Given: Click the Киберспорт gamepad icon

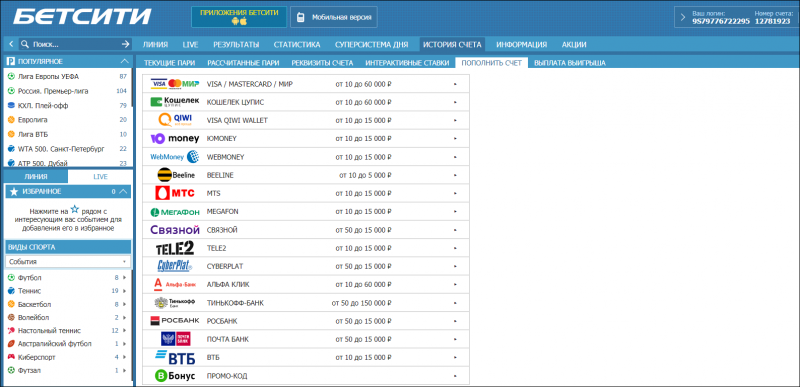Looking at the screenshot, I should click(x=11, y=357).
